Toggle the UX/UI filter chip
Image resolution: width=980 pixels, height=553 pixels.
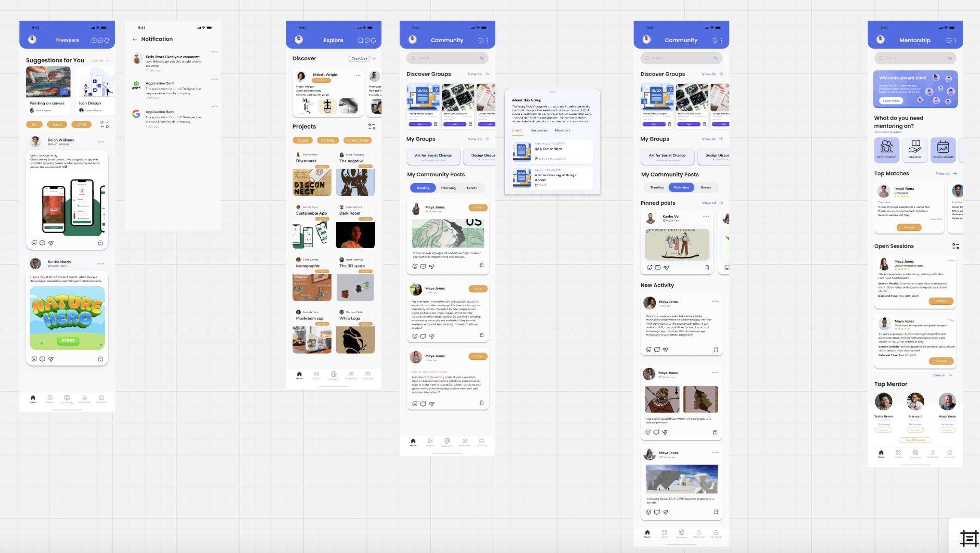click(82, 124)
